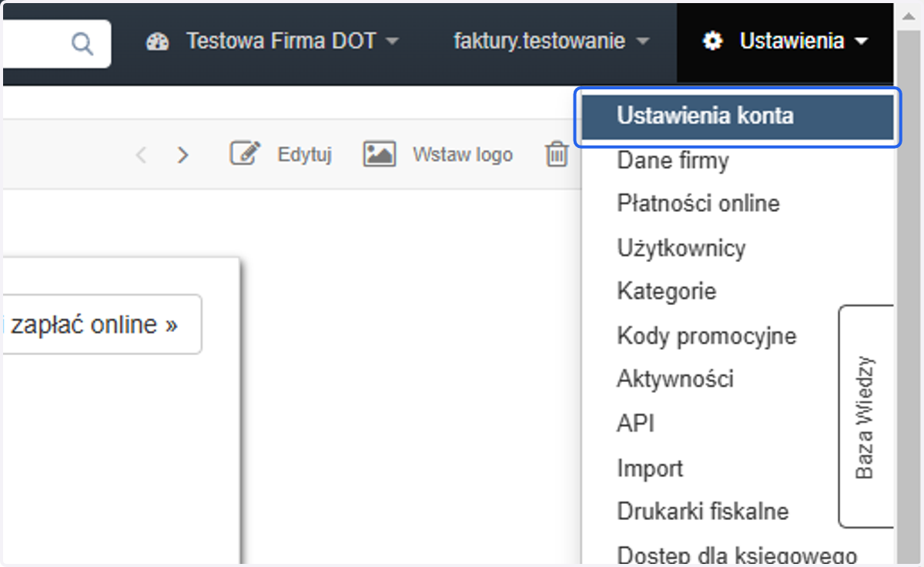Click the Ustawienia gear icon
Screen dimensions: 924x567
coord(713,42)
